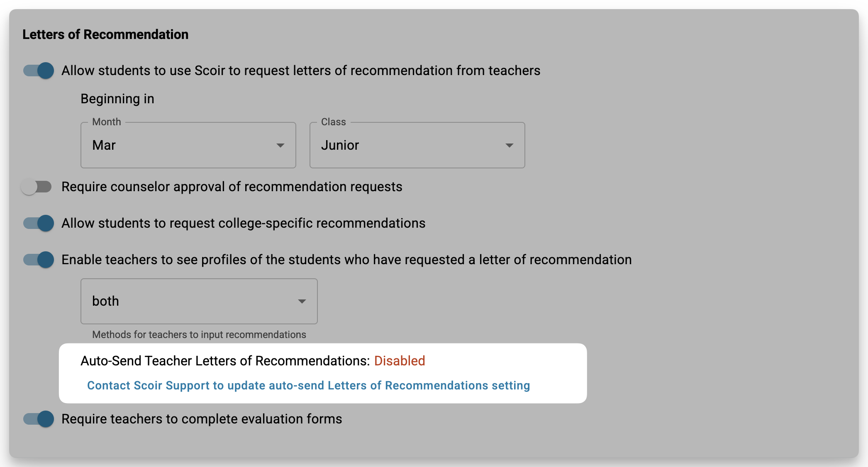Expand the recommendation input methods 'both' dropdown
Screen dimensions: 868x467
point(199,301)
